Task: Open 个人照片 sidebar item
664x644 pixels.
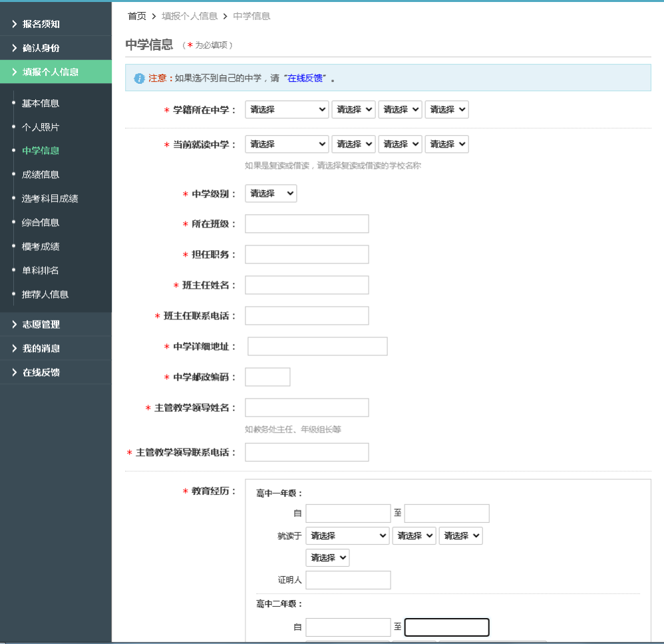Action: click(x=41, y=127)
